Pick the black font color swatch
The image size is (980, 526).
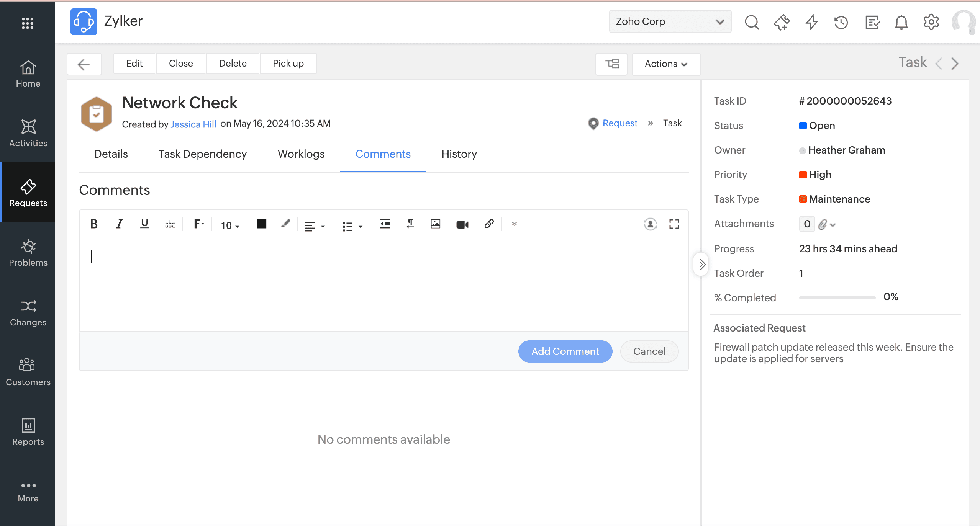(261, 224)
